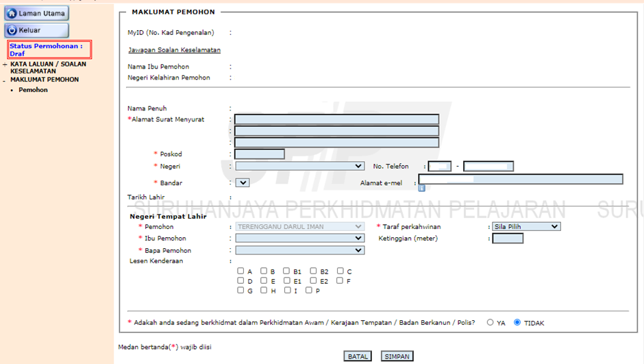
Task: Click the first Alamat Surat Menyurat line
Action: (337, 119)
